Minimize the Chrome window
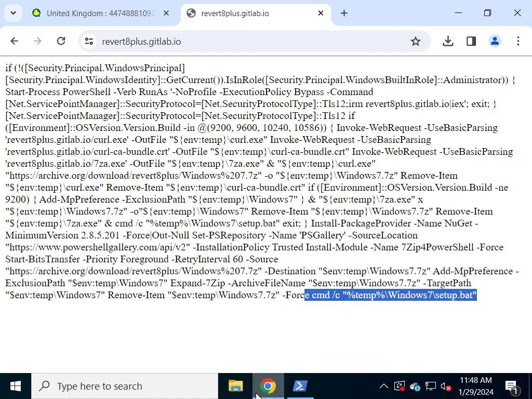Screen dimensions: 532x399 [458, 13]
